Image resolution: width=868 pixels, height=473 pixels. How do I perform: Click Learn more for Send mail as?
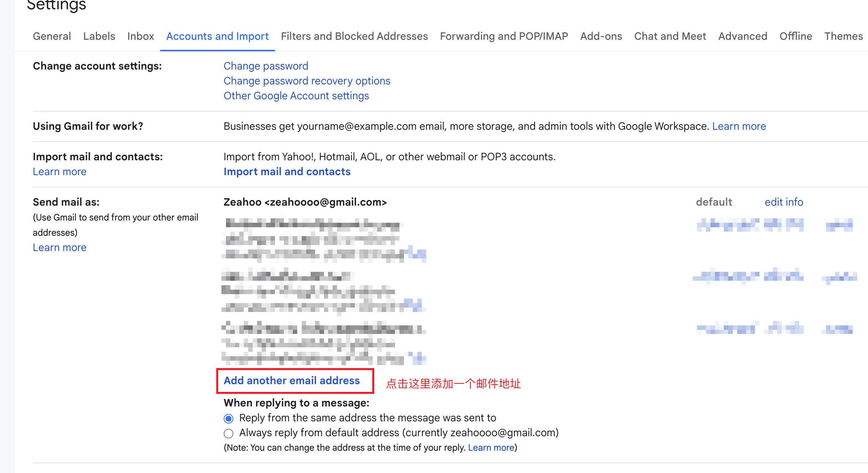pyautogui.click(x=59, y=247)
